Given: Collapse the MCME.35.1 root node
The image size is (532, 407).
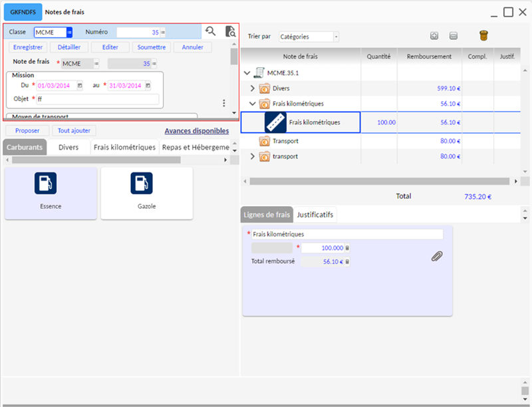Looking at the screenshot, I should [x=247, y=72].
